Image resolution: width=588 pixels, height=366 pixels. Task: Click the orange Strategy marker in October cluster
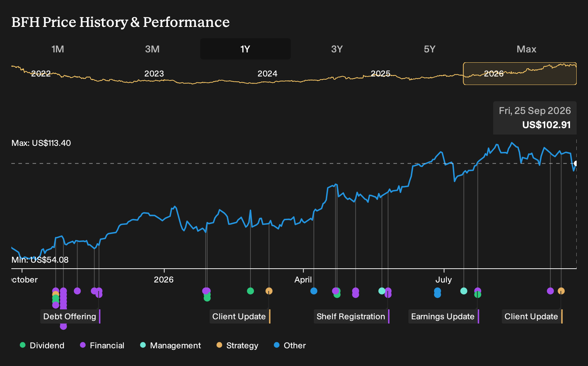click(56, 294)
